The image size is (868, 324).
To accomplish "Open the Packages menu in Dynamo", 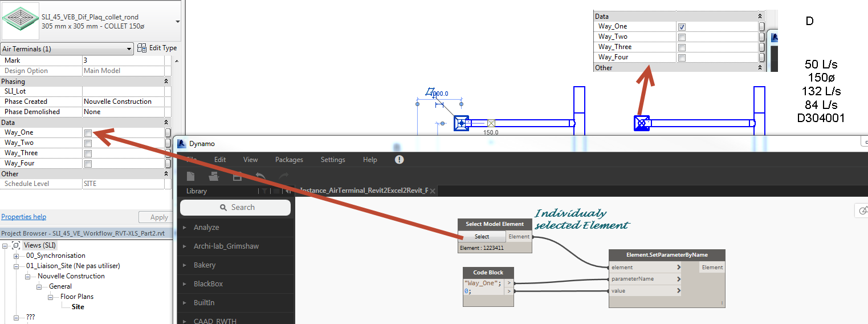I will tap(289, 160).
